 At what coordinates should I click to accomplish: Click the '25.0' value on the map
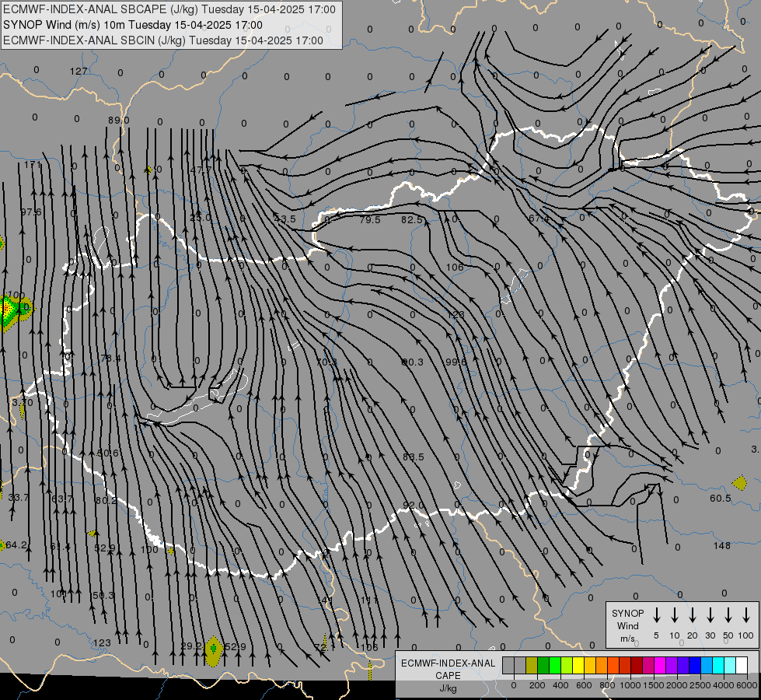(x=200, y=217)
